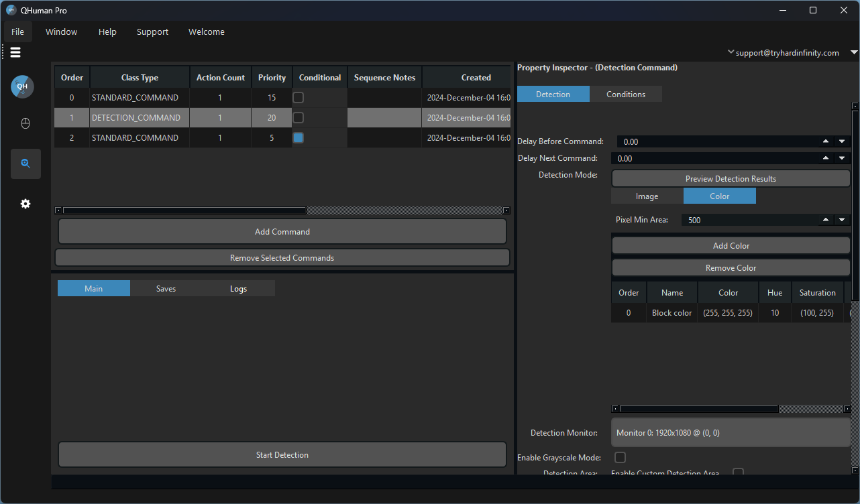Image resolution: width=860 pixels, height=504 pixels.
Task: Click the QH logo sidebar icon
Action: click(x=22, y=86)
